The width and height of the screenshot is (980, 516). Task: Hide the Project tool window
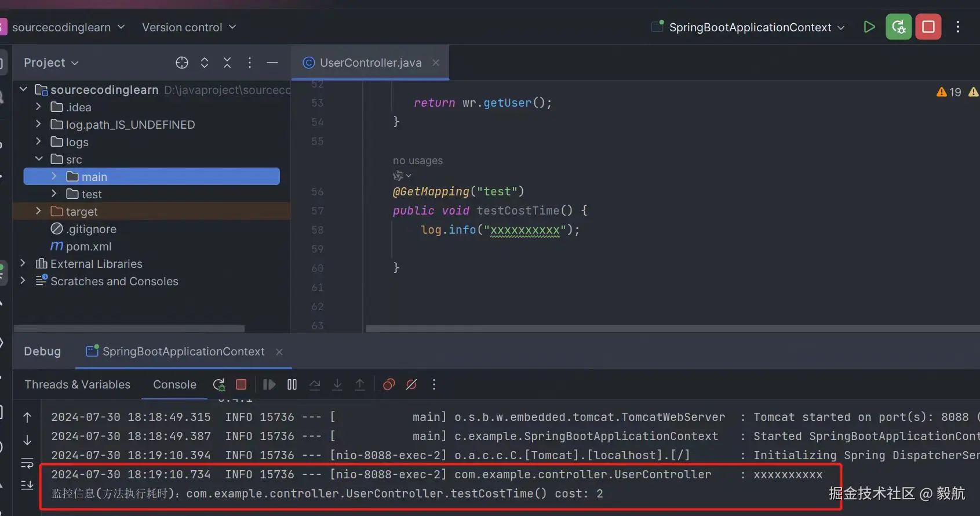(272, 63)
